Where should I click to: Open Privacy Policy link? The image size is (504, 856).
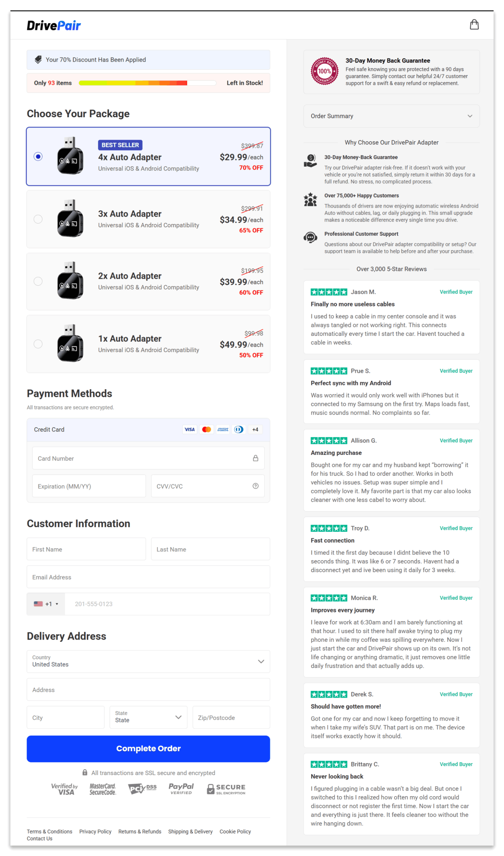(x=95, y=831)
